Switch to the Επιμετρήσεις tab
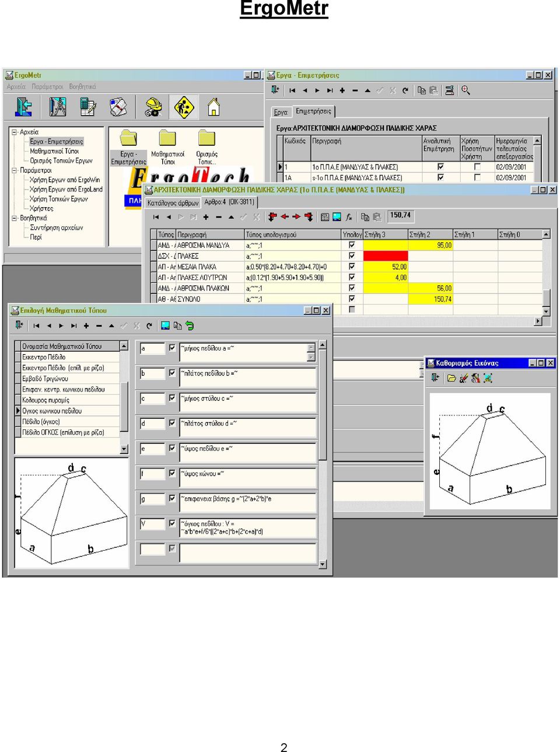Screen dimensions: 560x752 313,111
